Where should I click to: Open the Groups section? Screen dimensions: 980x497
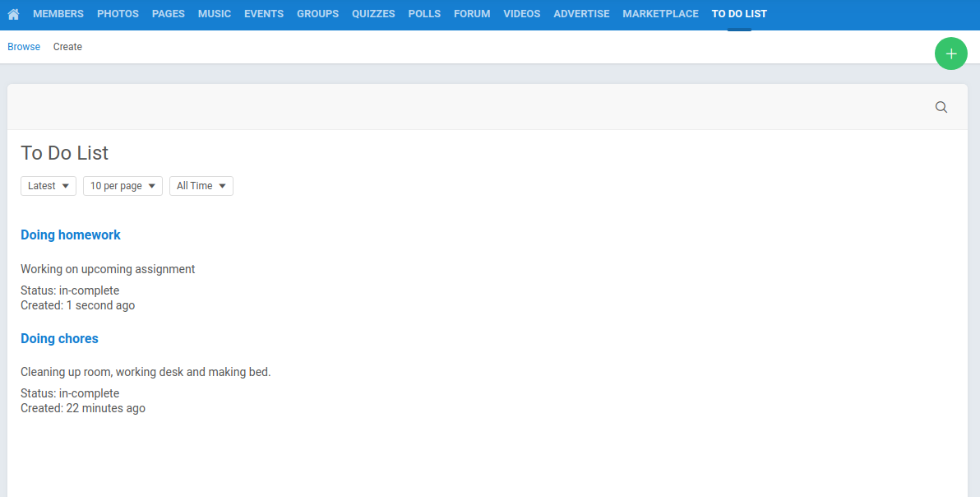coord(317,14)
